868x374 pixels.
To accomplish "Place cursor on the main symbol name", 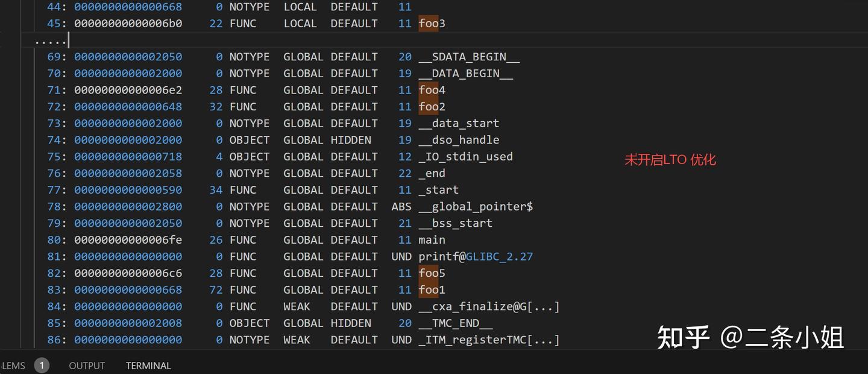I will click(x=432, y=240).
